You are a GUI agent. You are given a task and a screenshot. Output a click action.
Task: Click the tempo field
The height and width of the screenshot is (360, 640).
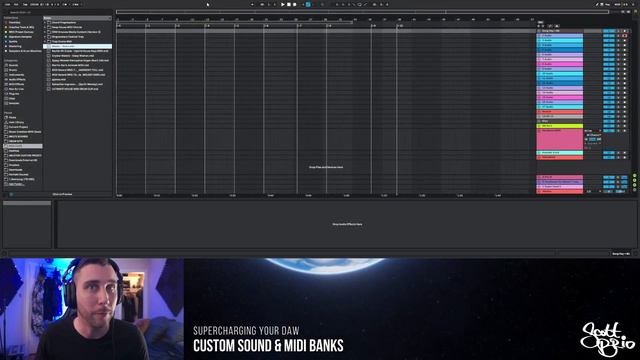(x=34, y=4)
